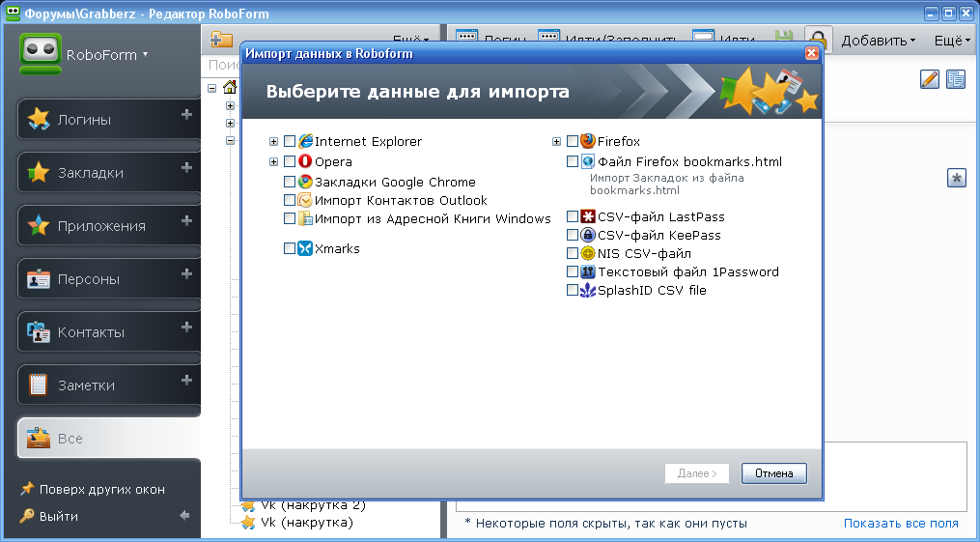This screenshot has height=542, width=980.
Task: Close the Импорт данных в Roboform dialog
Action: click(x=811, y=53)
